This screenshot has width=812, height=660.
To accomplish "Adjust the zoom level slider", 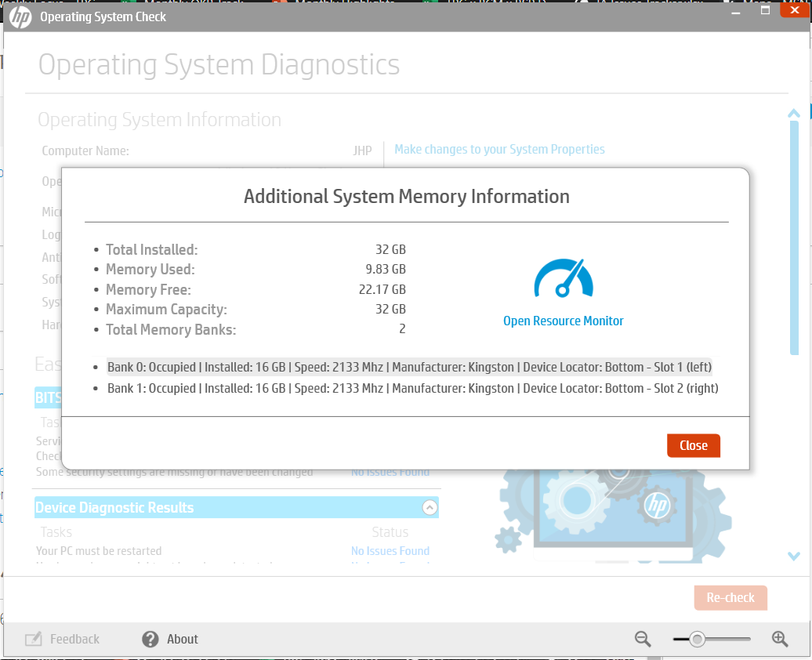I will coord(697,639).
